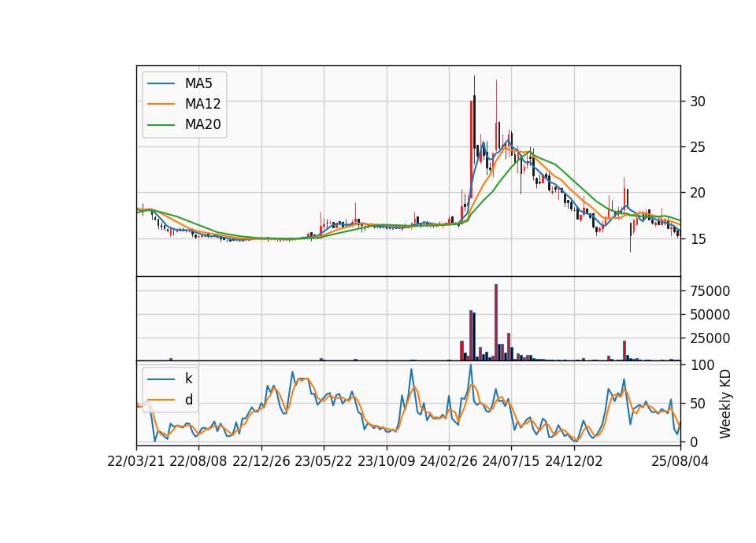Screen dimensions: 756x543
Task: Click the 25/08/04 date tick label
Action: coord(680,462)
